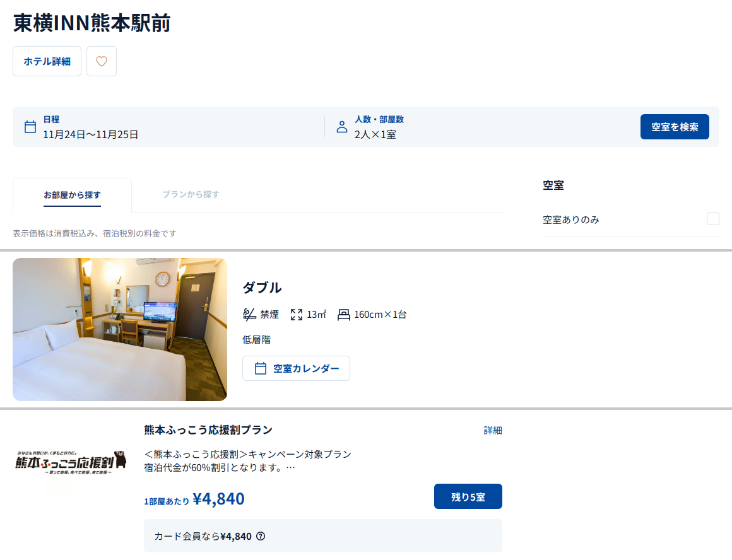Switch to the プランから探す tab
732x560 pixels.
[x=191, y=195]
